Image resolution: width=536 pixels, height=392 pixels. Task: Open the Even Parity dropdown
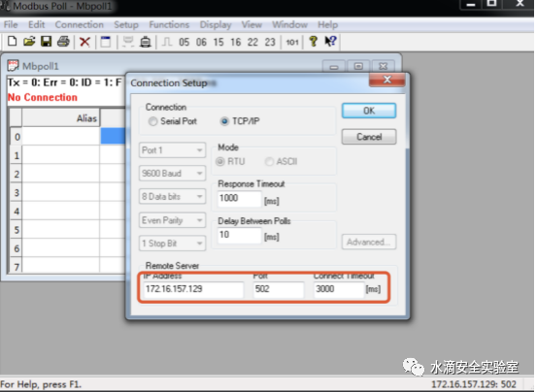[172, 220]
